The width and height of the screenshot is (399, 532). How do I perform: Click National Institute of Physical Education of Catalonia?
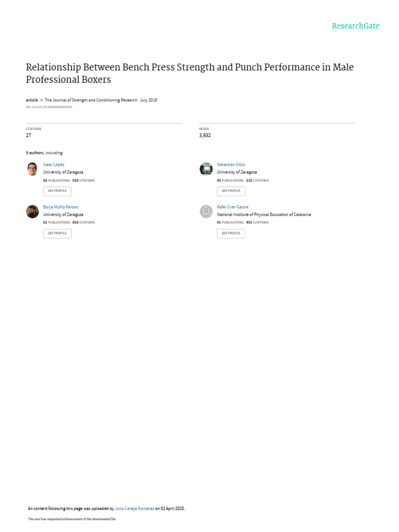click(x=263, y=215)
